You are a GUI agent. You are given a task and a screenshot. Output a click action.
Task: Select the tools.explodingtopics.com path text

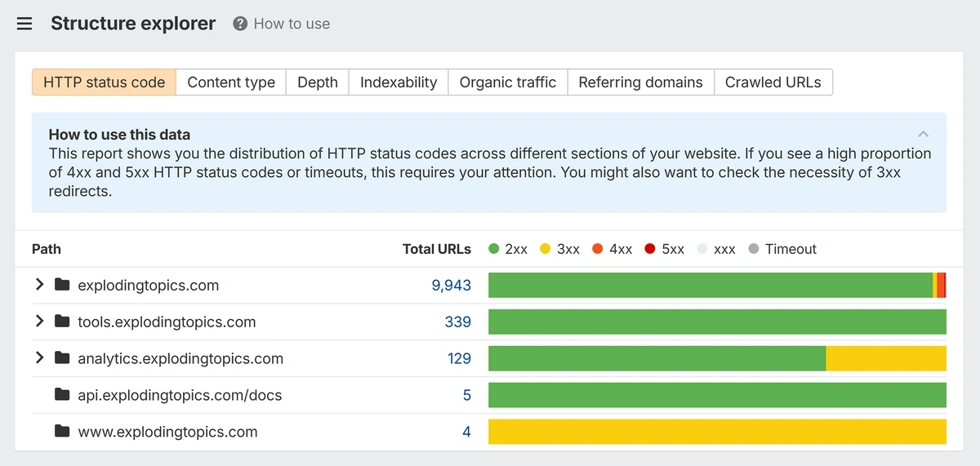(x=167, y=322)
